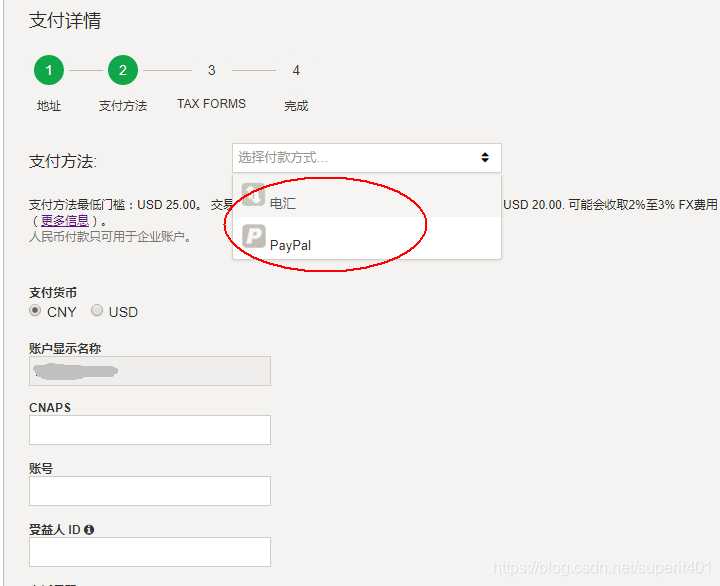The image size is (720, 586).
Task: Choose PayPal option from the dropdown list
Action: [366, 237]
